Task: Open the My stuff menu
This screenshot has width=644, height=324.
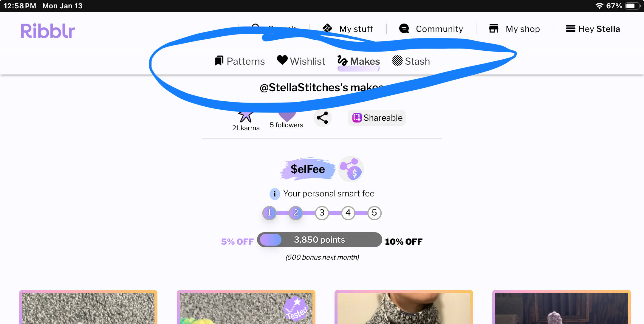Action: point(348,29)
